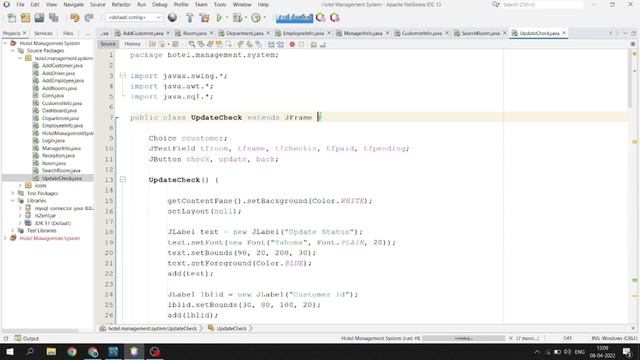Click the Quick Search input field
The width and height of the screenshot is (640, 360).
tap(542, 4)
